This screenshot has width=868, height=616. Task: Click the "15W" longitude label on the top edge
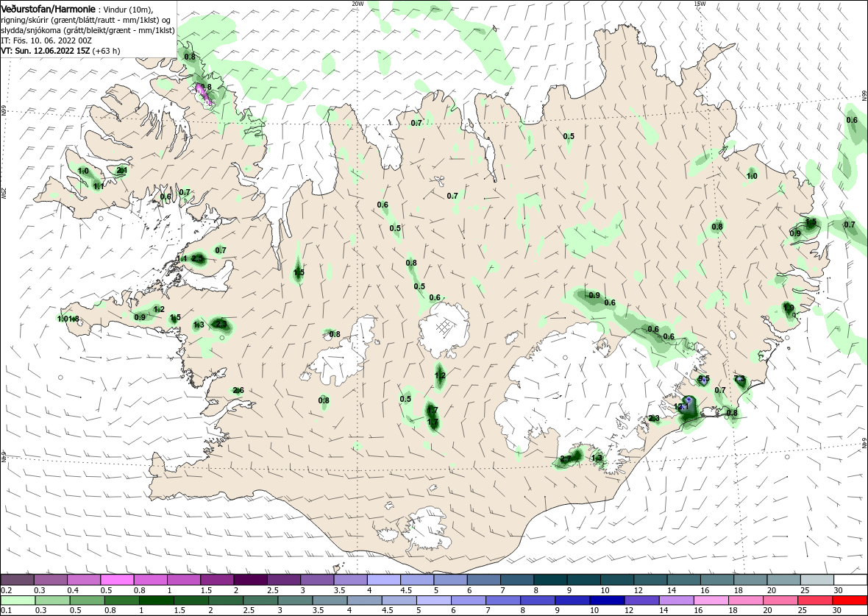(x=699, y=4)
